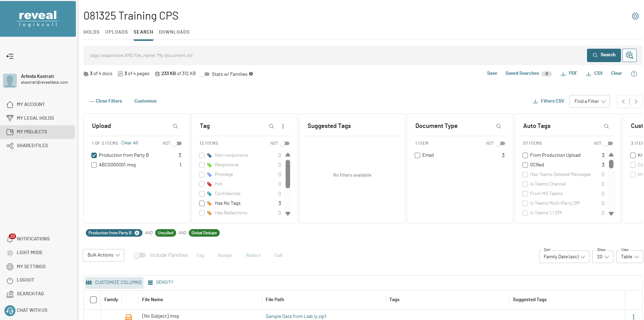
Task: Click the MSG file type icon
Action: point(128,317)
